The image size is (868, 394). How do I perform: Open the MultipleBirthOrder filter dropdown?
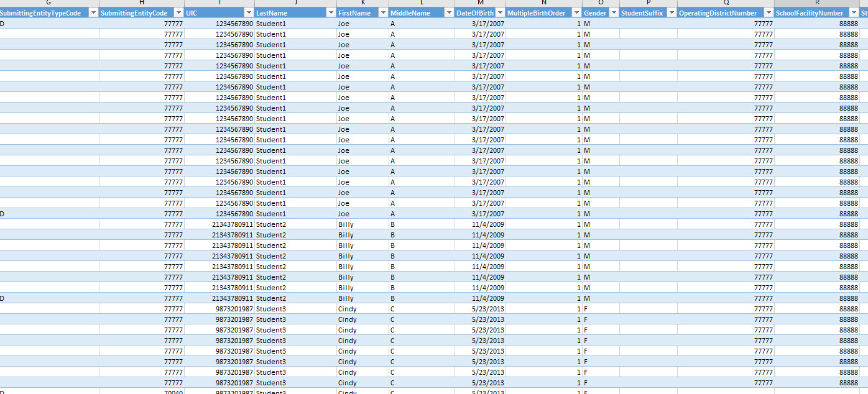tap(576, 13)
